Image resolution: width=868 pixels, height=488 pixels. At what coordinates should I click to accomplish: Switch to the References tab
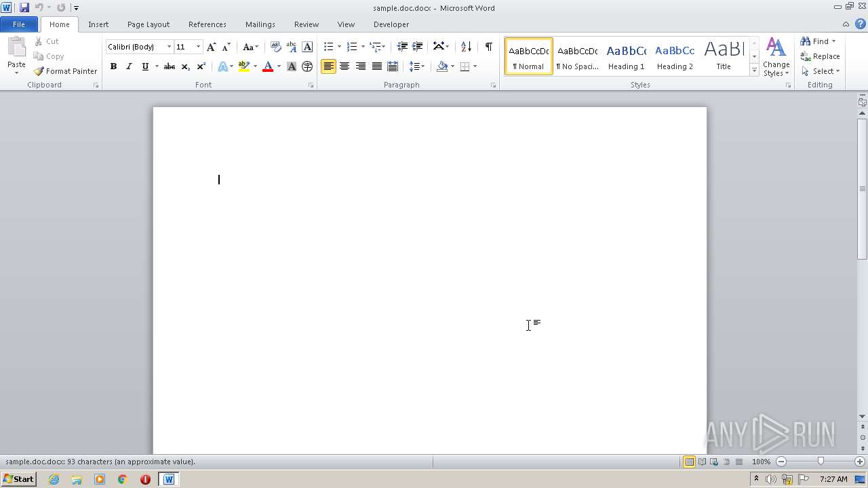(x=208, y=24)
